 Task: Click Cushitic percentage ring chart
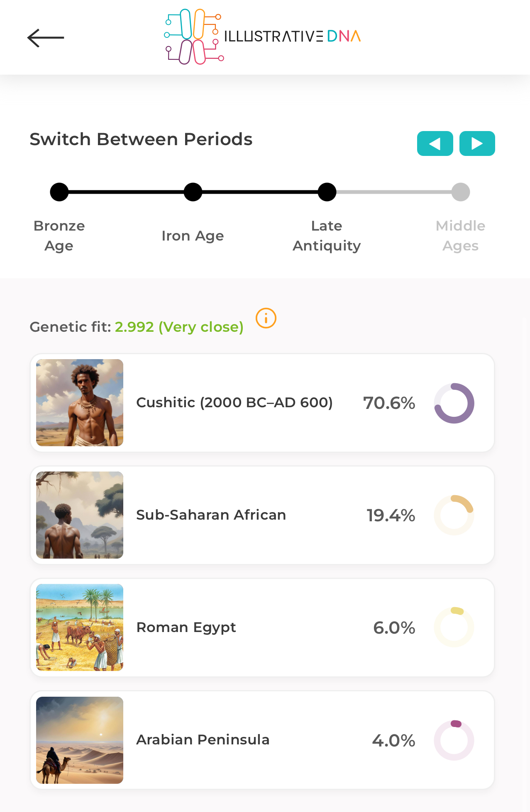[454, 403]
